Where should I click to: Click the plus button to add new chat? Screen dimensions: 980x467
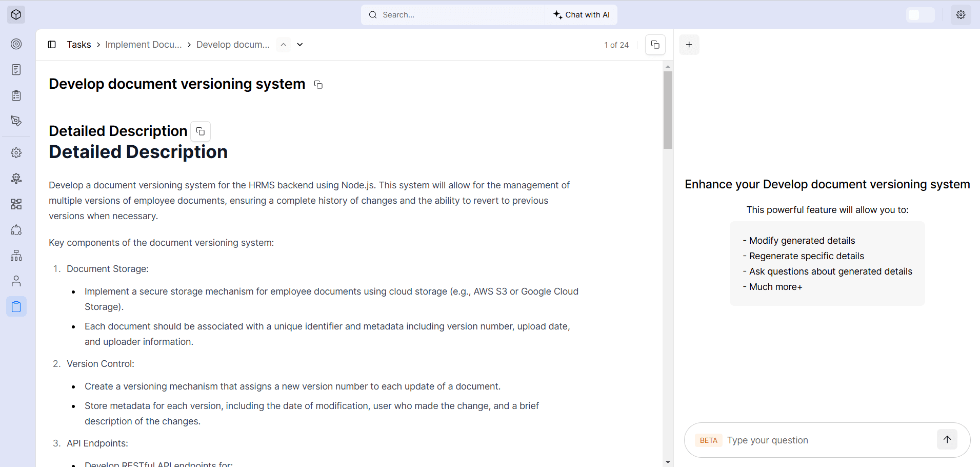pyautogui.click(x=689, y=45)
